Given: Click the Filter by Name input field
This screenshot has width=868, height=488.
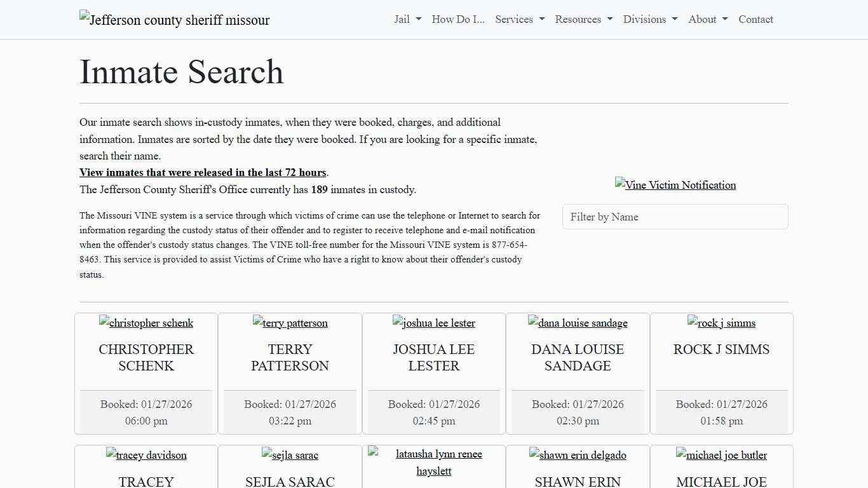Looking at the screenshot, I should click(675, 217).
